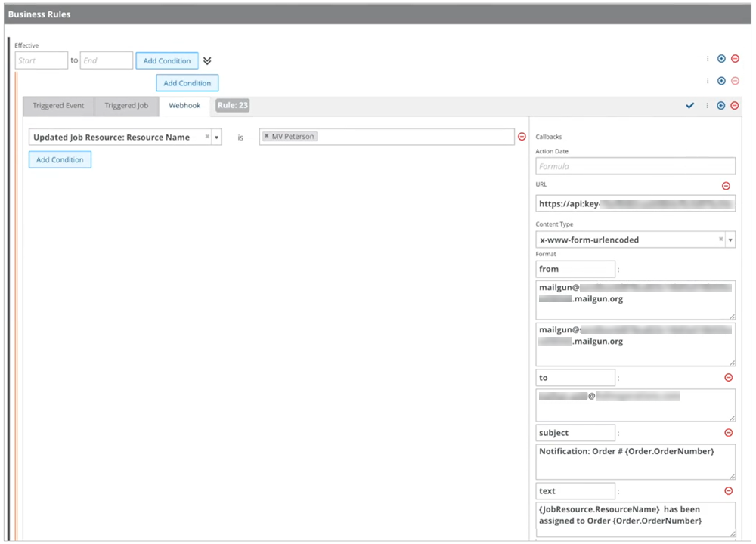Click the Business Rules header title

(39, 14)
